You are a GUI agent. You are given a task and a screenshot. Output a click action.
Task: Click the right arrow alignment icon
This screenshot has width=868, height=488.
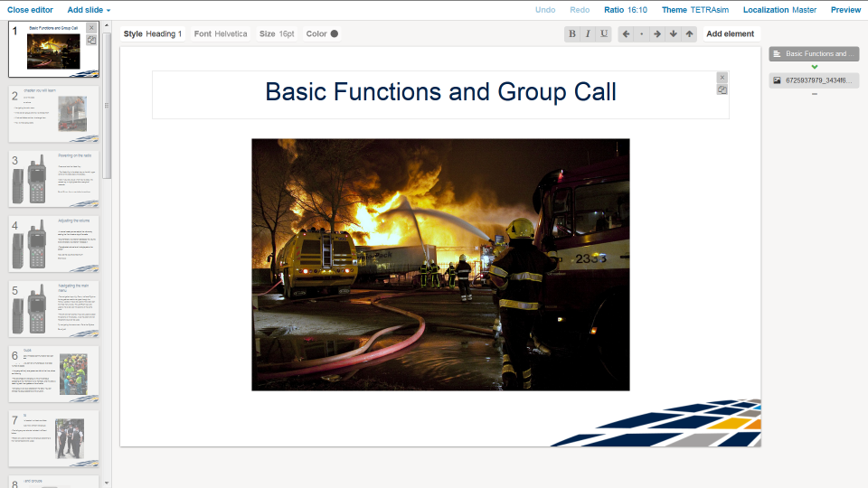(x=657, y=34)
